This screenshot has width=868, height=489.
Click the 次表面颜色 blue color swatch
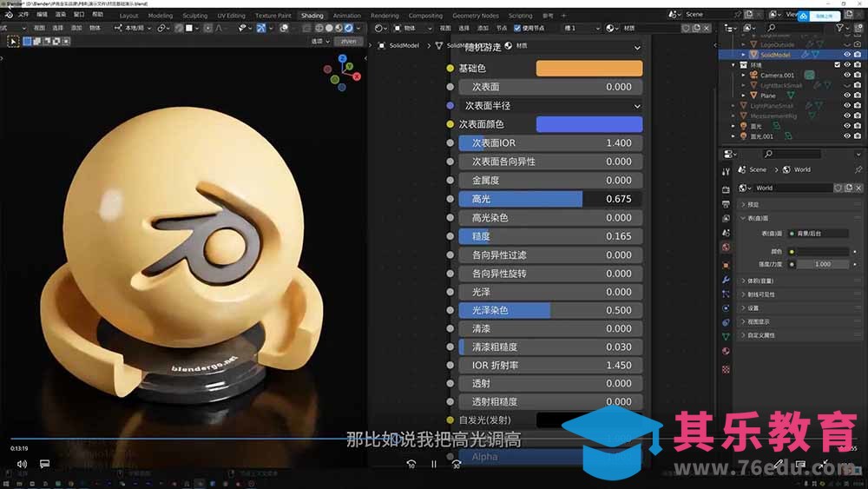pos(589,124)
